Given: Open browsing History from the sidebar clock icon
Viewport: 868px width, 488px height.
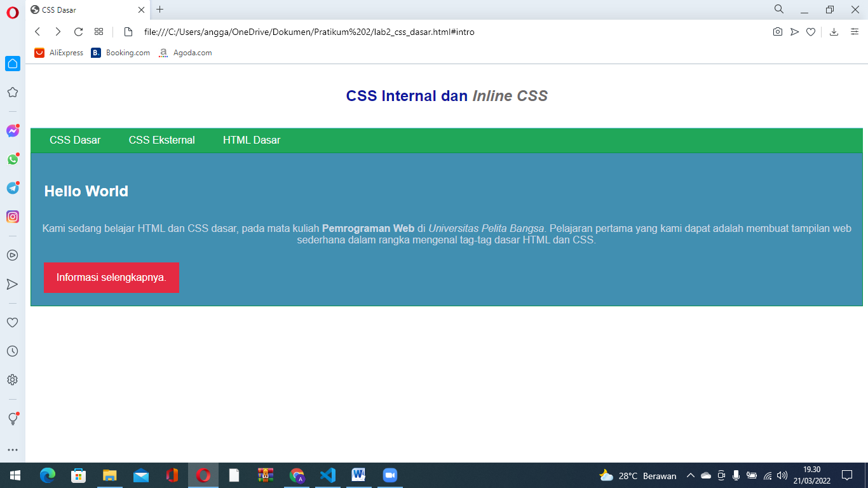Looking at the screenshot, I should pyautogui.click(x=12, y=351).
